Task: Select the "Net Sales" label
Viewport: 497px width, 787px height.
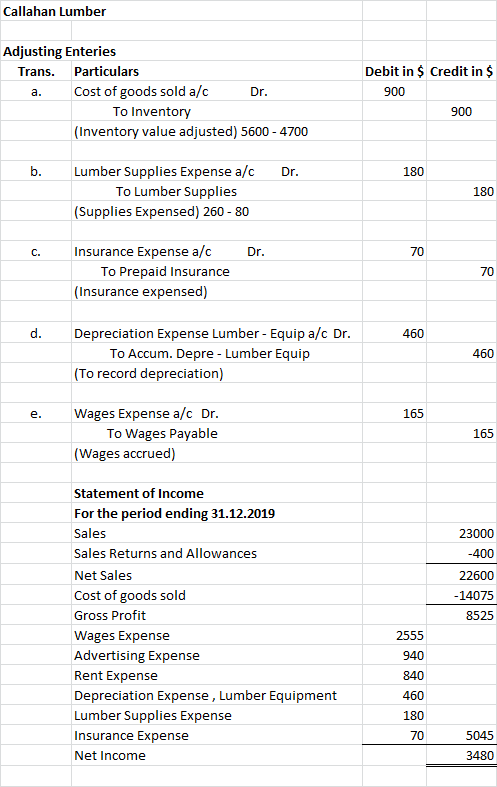Action: coord(103,576)
